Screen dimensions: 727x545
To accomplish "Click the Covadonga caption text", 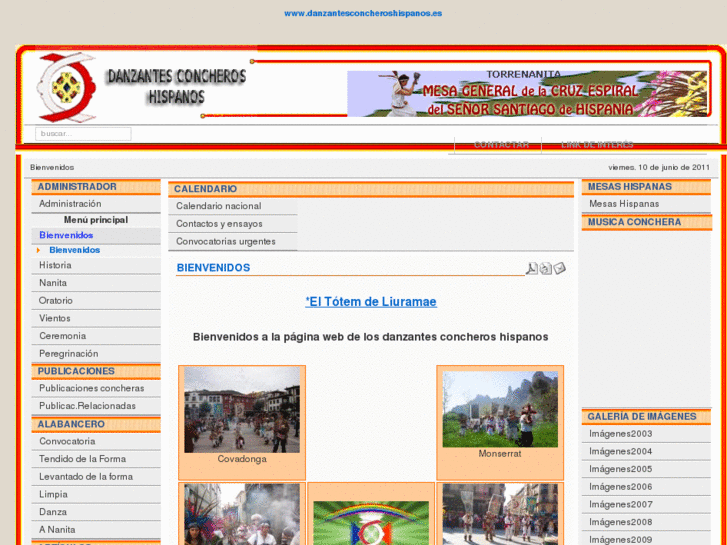I will point(242,459).
